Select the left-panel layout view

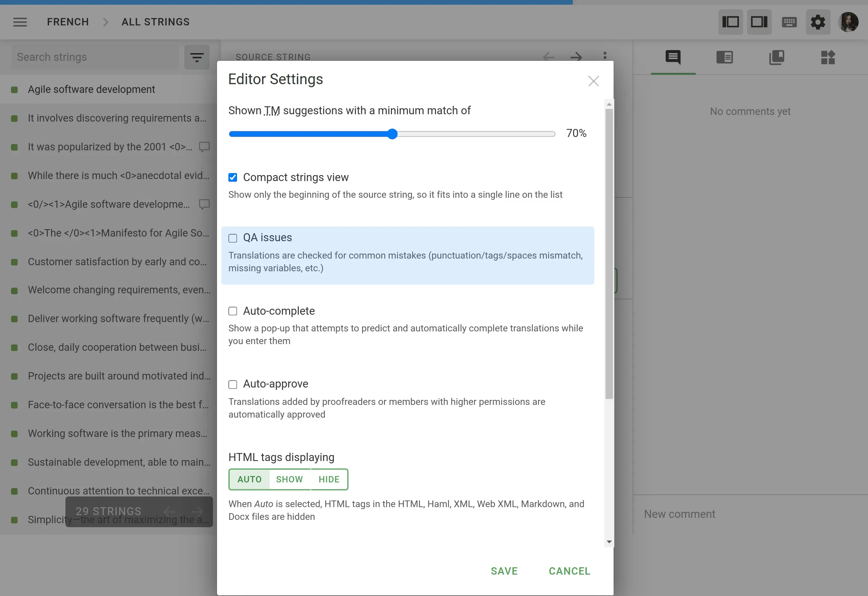[730, 22]
